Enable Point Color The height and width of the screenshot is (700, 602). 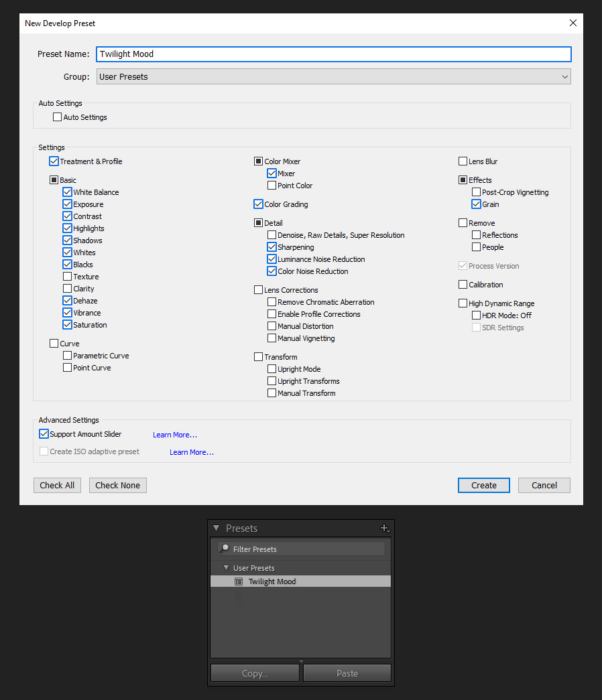272,186
